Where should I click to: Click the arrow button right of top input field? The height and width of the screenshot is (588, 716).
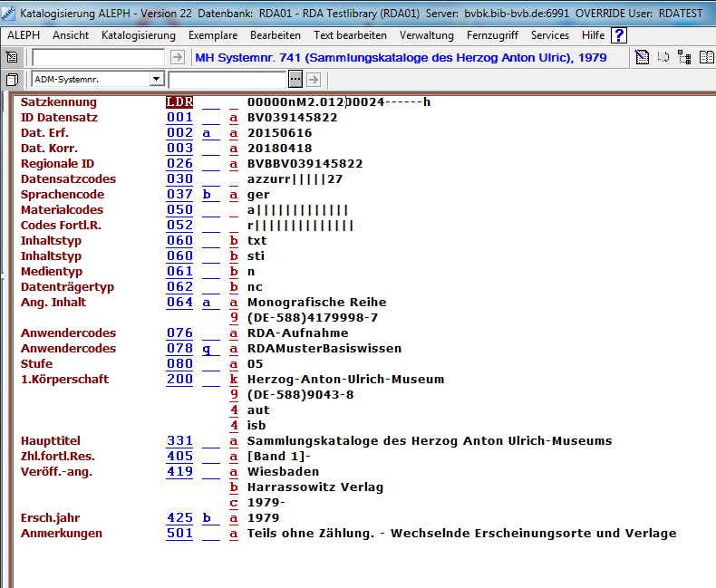coord(179,57)
